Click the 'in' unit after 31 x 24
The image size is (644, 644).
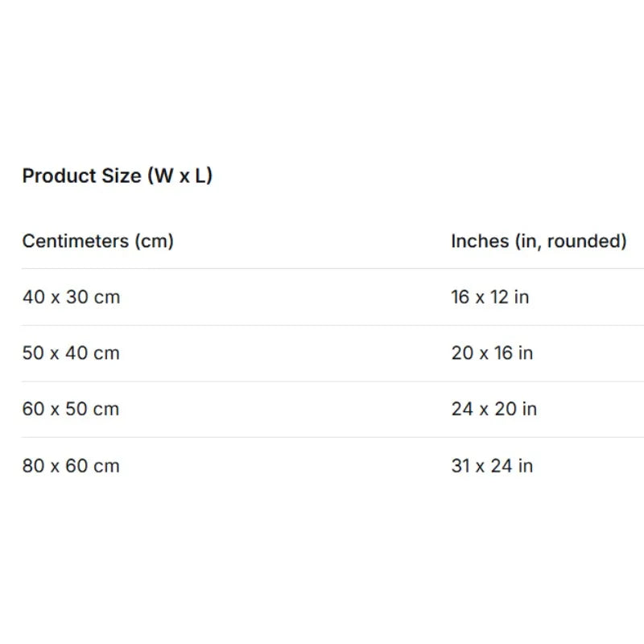point(525,465)
